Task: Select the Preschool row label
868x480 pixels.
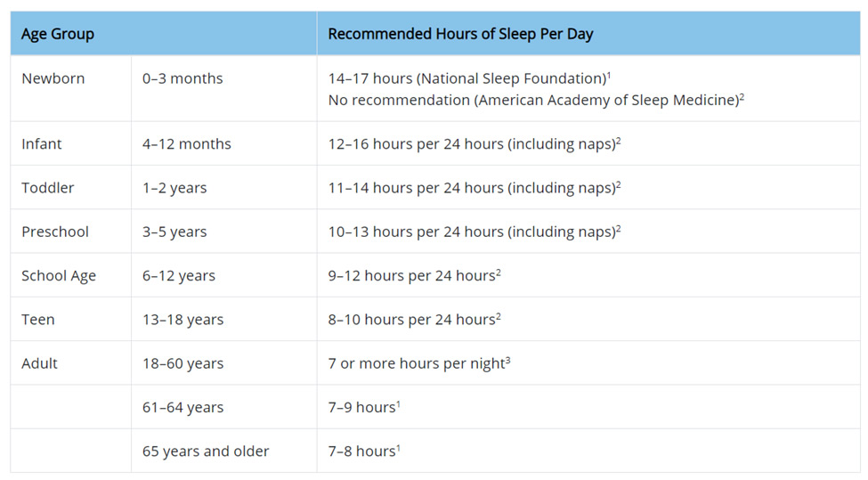Action: click(55, 232)
